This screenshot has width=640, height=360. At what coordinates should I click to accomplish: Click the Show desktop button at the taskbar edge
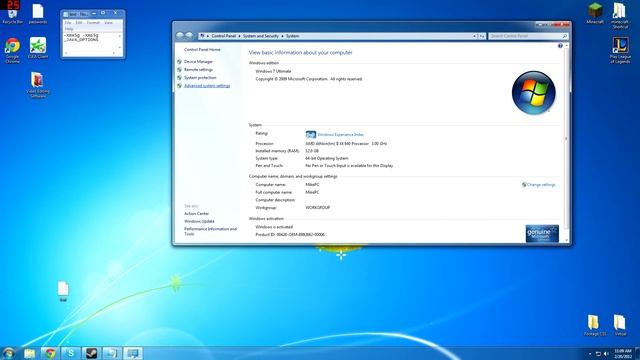pyautogui.click(x=637, y=353)
